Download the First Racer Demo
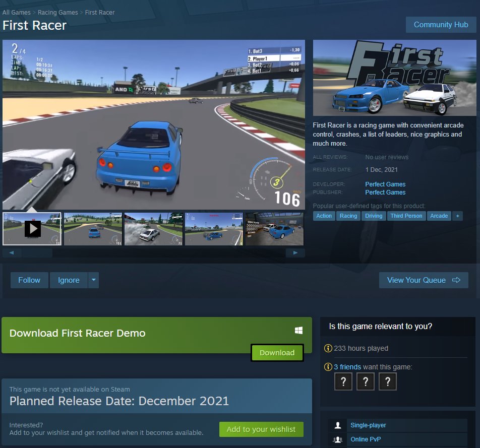 pos(277,353)
